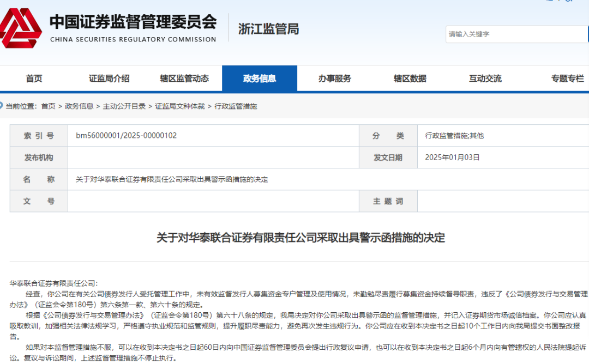The width and height of the screenshot is (589, 364).
Task: Go to the 证监局介绍 tab
Action: [109, 78]
